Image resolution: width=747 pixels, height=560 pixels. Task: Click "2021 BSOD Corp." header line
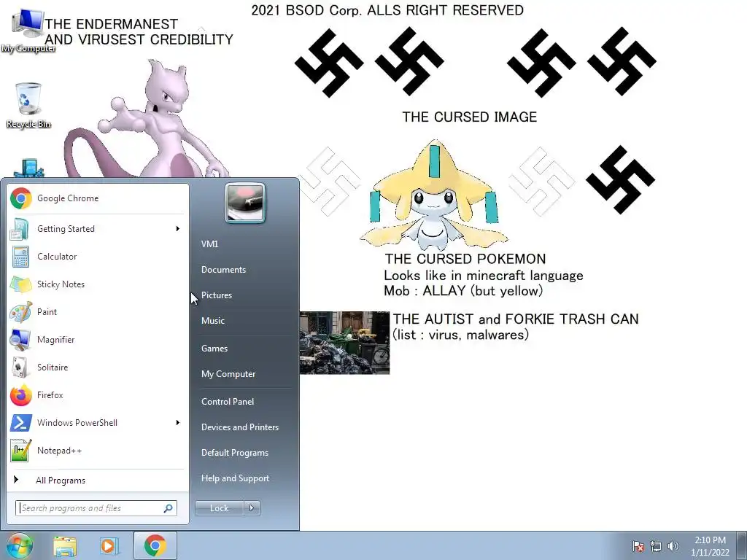tap(387, 10)
